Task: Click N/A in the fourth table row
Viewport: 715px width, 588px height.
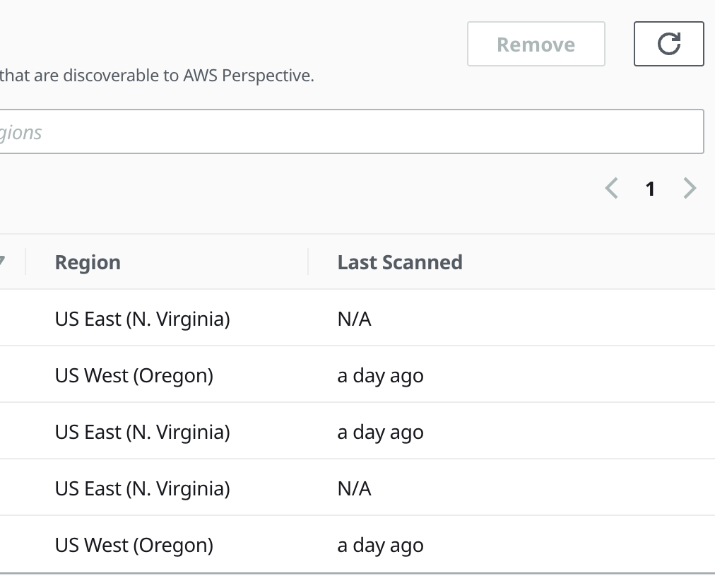Action: click(354, 488)
